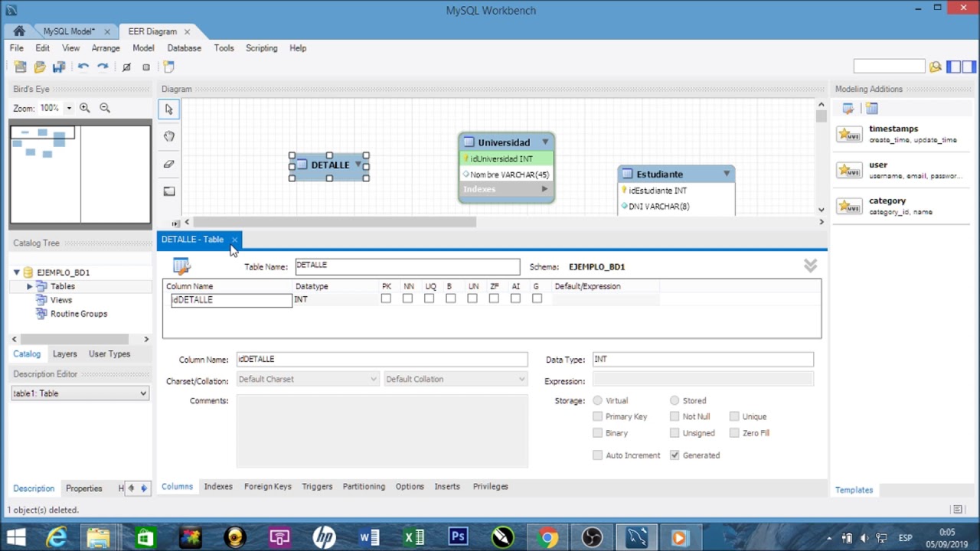Open the Charset dropdown
The height and width of the screenshot is (551, 980).
(308, 379)
